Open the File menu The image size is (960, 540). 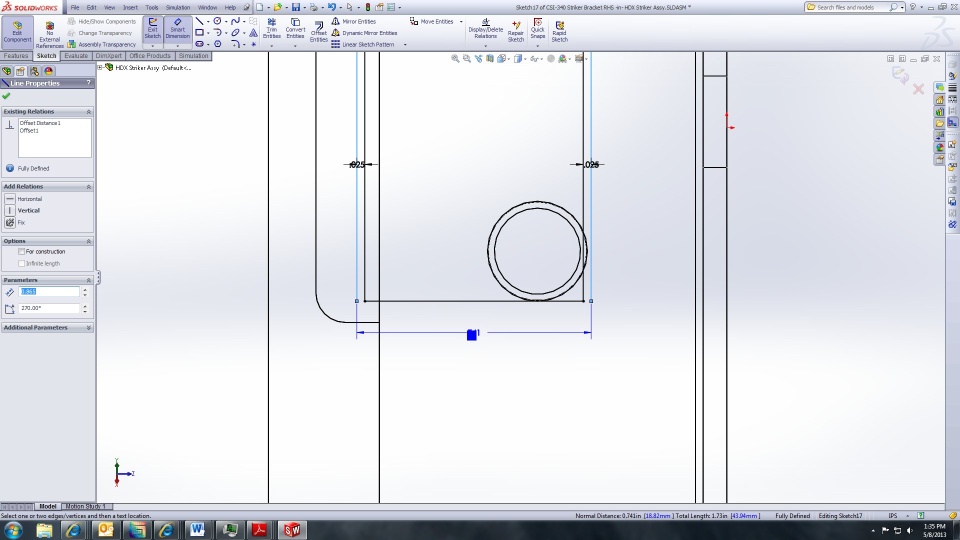pos(75,7)
